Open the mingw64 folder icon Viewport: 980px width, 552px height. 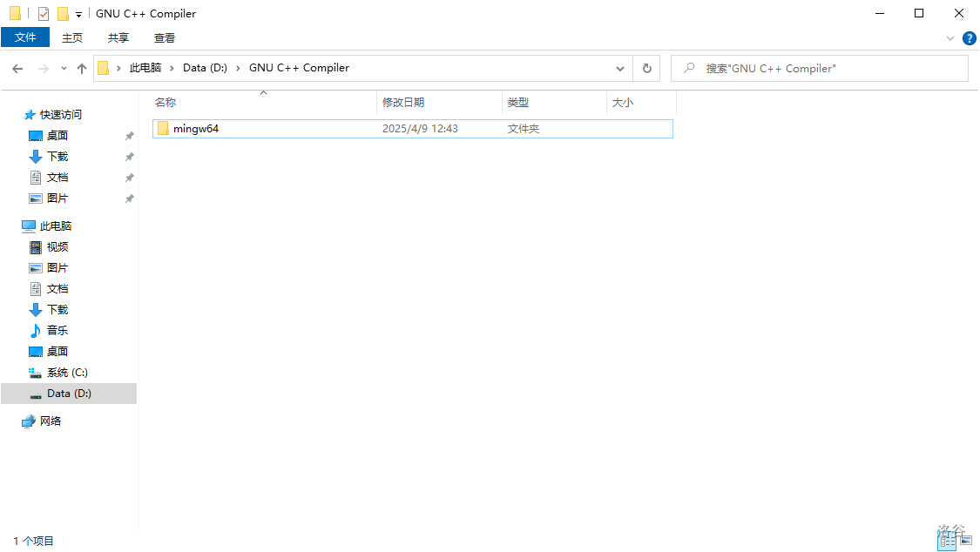163,129
